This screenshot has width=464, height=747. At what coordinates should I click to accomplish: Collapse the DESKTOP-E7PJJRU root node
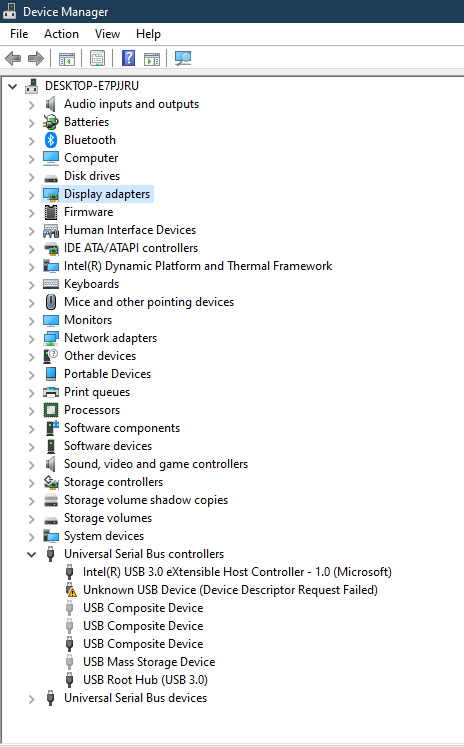pos(12,86)
